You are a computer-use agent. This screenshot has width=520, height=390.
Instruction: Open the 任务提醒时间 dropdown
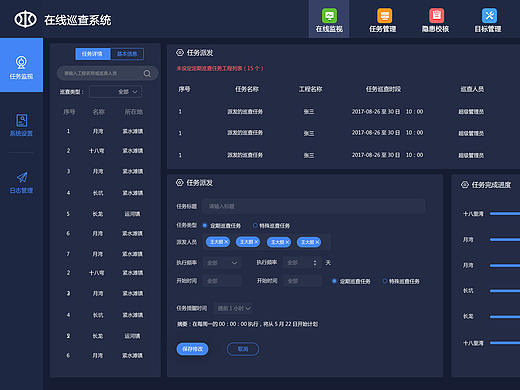pyautogui.click(x=234, y=308)
